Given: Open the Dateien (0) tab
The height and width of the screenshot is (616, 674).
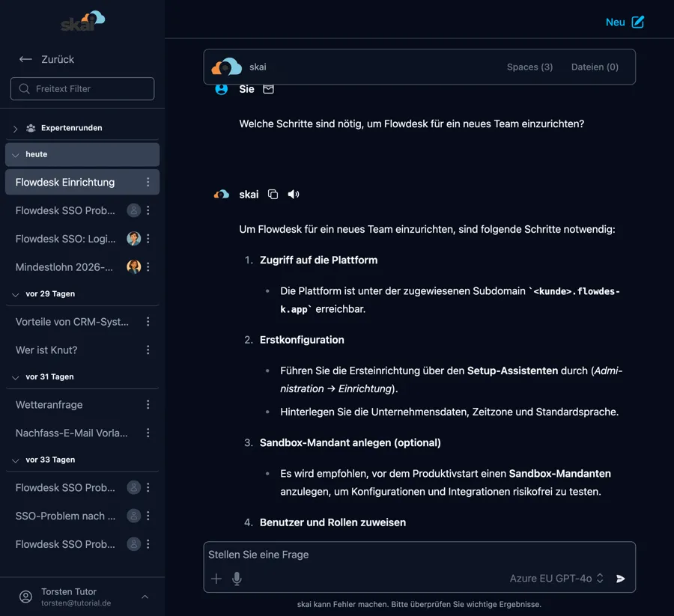Looking at the screenshot, I should (x=595, y=67).
